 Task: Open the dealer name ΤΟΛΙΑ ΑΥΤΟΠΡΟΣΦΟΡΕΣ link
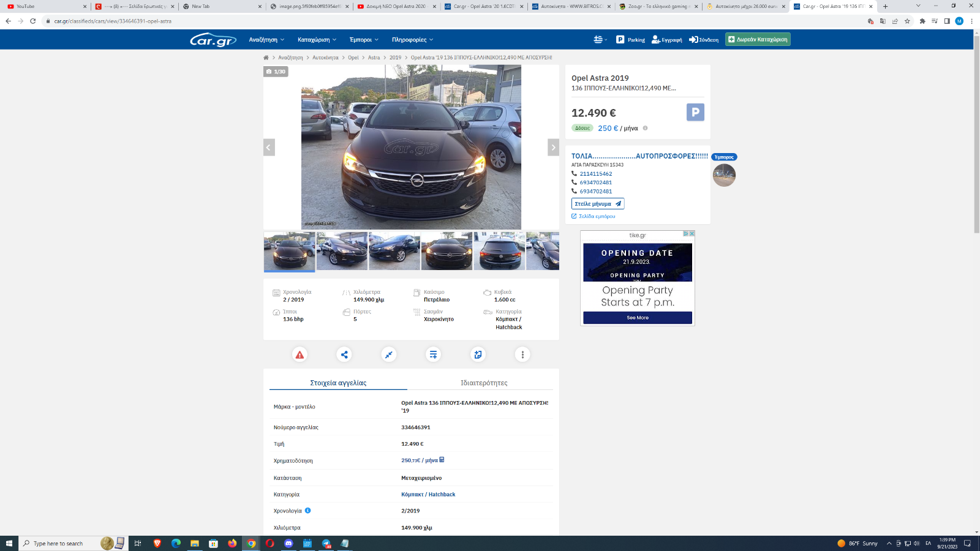639,156
